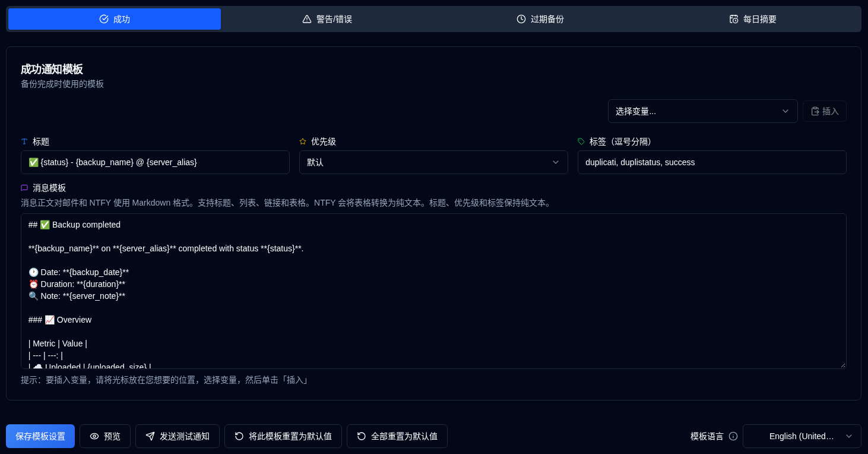868x454 pixels.
Task: Click the green tag icon beside 标签
Action: [x=581, y=141]
